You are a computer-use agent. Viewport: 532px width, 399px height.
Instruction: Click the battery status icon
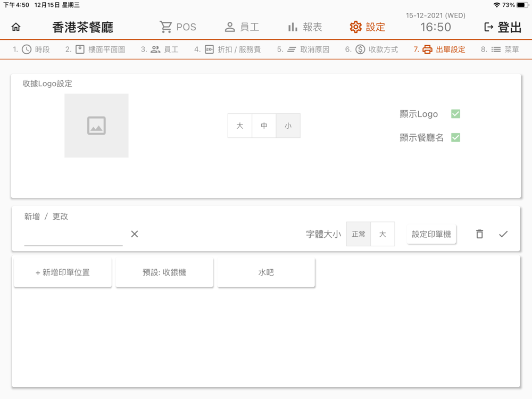point(522,5)
